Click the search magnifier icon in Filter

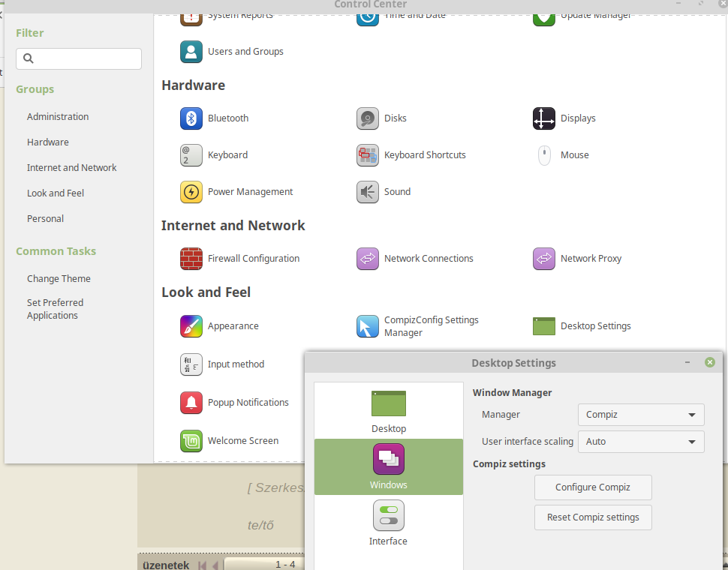29,58
